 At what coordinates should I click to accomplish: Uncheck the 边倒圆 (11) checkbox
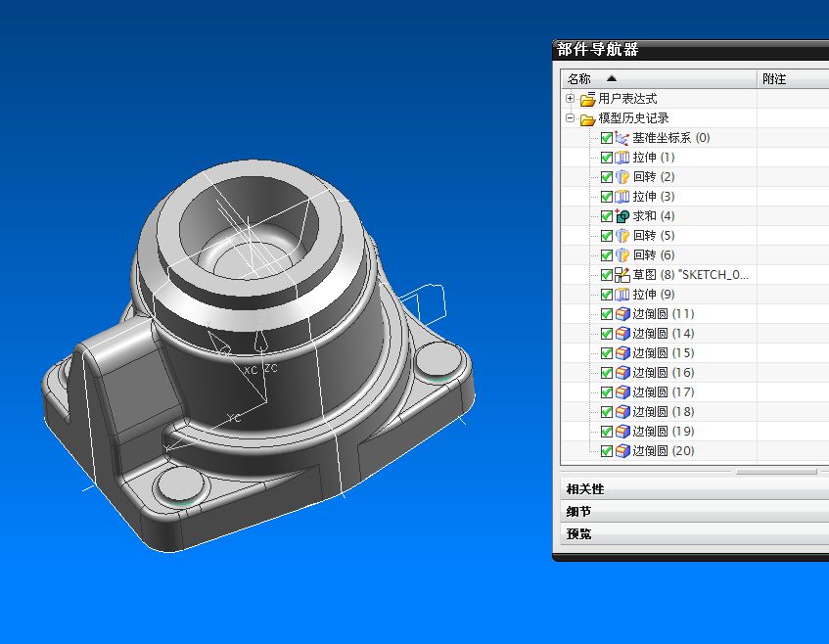[x=607, y=314]
